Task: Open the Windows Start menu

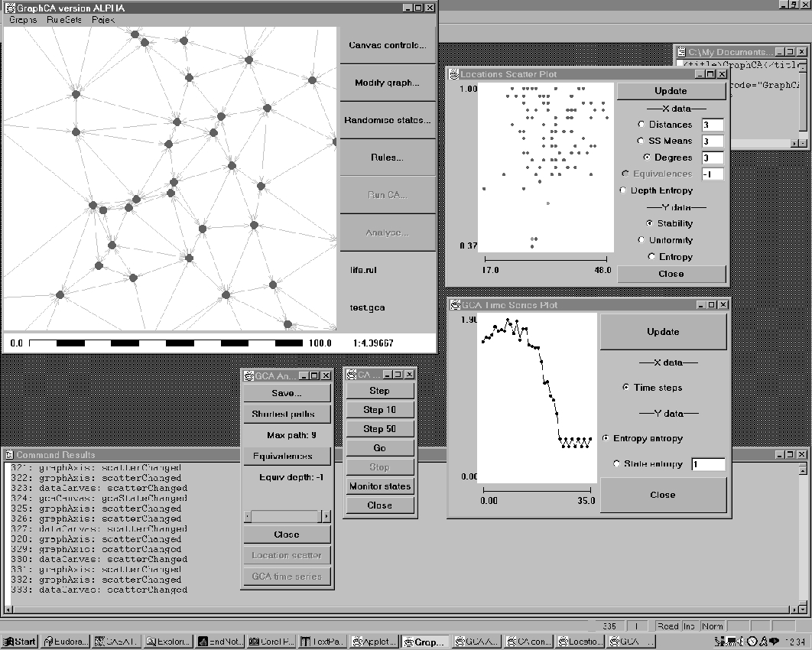Action: pyautogui.click(x=20, y=642)
